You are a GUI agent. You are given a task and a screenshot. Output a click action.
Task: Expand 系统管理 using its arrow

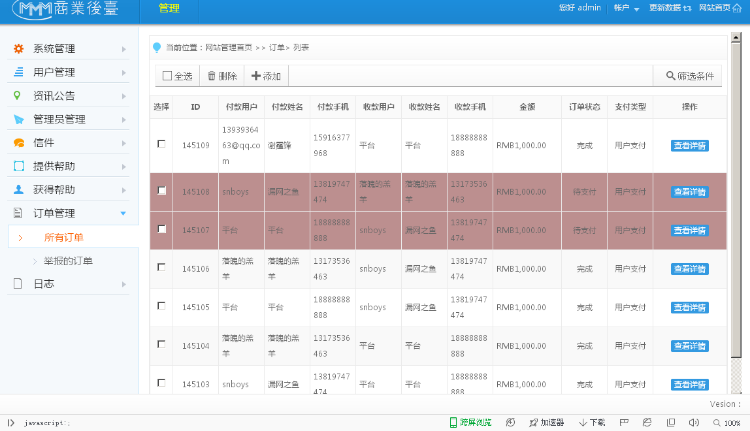click(123, 49)
